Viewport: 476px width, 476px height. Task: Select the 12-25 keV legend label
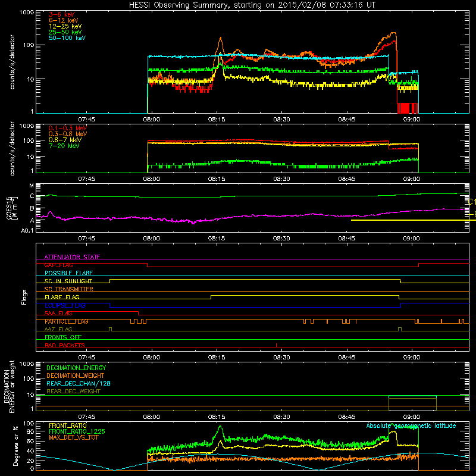coord(65,26)
